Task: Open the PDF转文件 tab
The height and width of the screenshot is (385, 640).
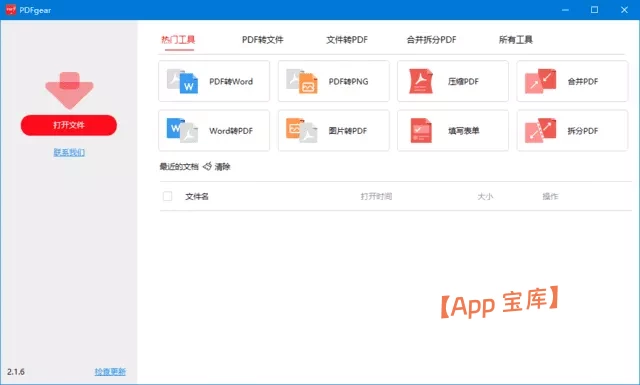Action: [262, 40]
